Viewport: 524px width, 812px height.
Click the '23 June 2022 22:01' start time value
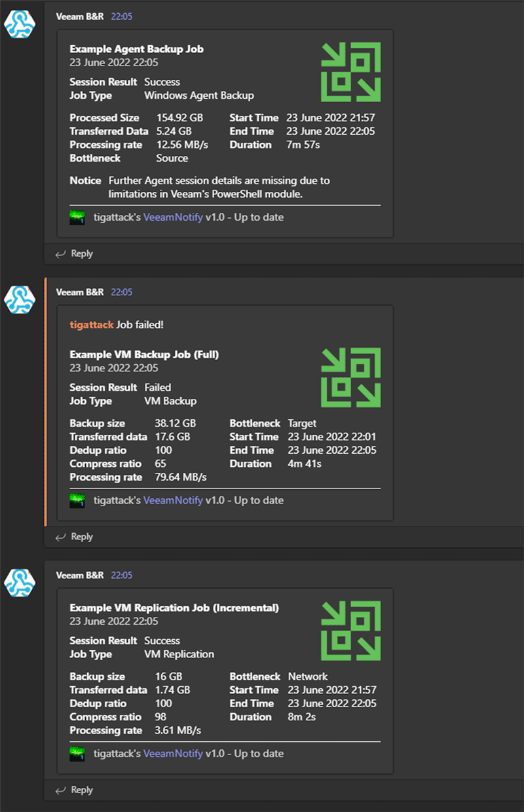point(332,437)
